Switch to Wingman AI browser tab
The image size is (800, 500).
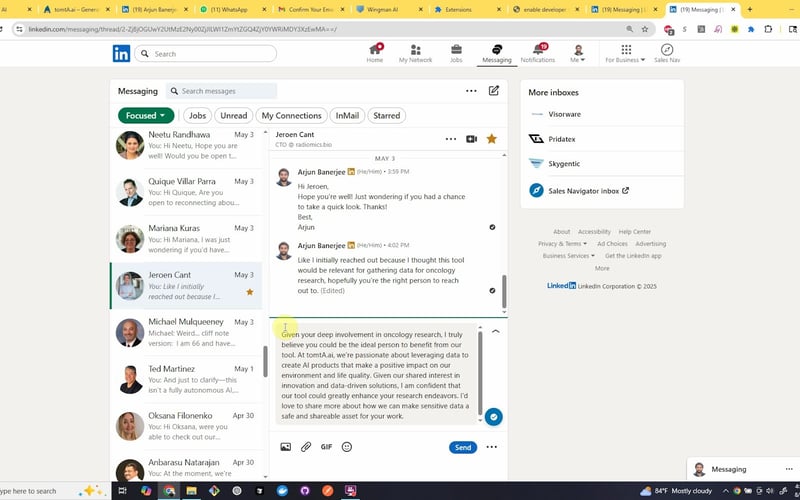point(390,9)
